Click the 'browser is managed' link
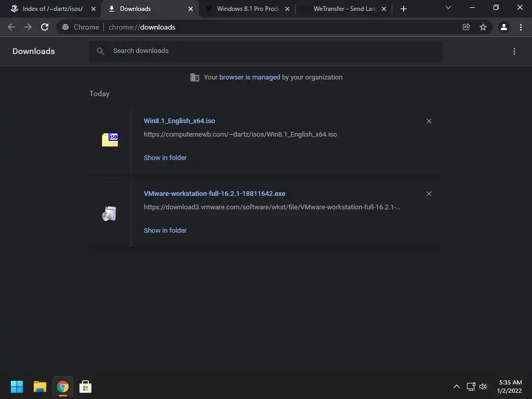 tap(249, 77)
